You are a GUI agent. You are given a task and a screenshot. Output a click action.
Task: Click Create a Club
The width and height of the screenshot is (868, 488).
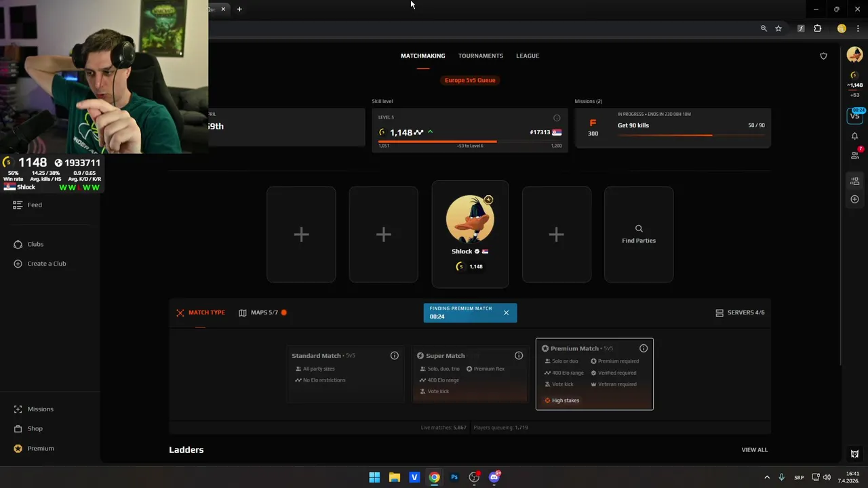(40, 264)
